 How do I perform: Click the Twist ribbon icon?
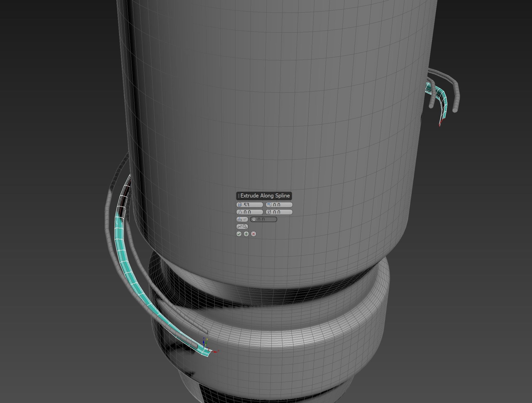pos(269,212)
